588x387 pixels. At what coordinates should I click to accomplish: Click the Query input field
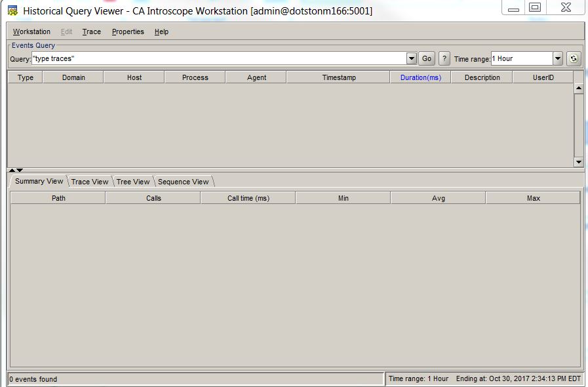click(219, 58)
